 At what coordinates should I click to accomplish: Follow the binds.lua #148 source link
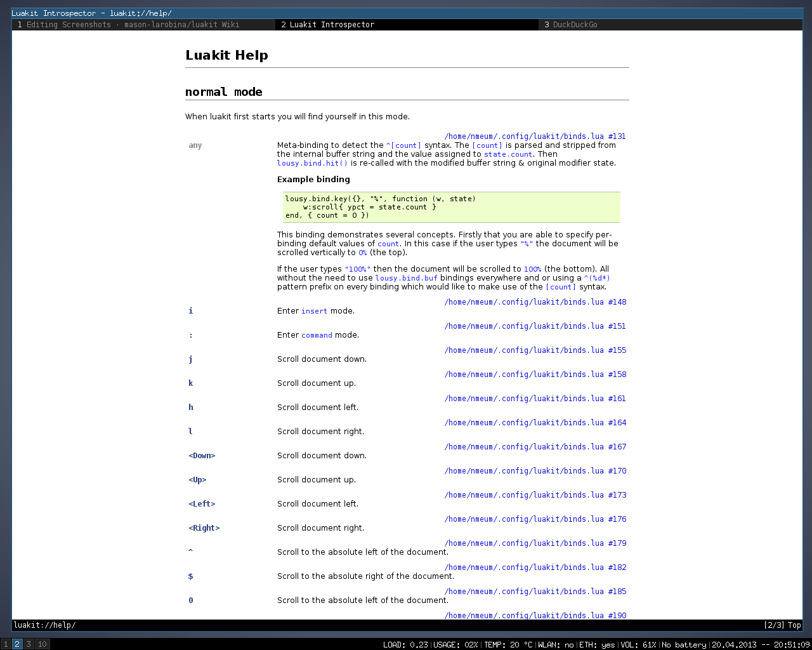click(535, 302)
